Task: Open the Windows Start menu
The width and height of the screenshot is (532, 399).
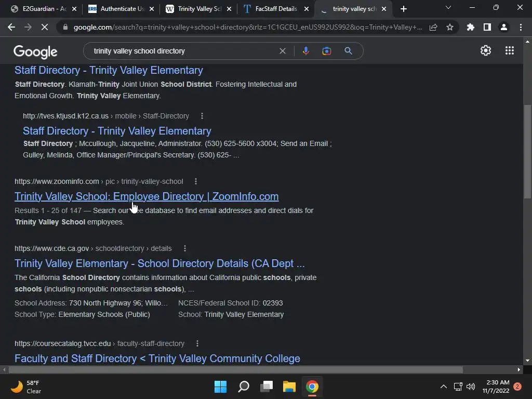Action: point(220,387)
